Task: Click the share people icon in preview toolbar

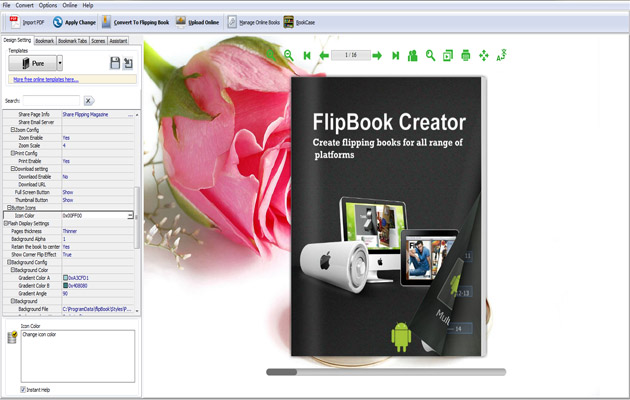Action: 413,55
